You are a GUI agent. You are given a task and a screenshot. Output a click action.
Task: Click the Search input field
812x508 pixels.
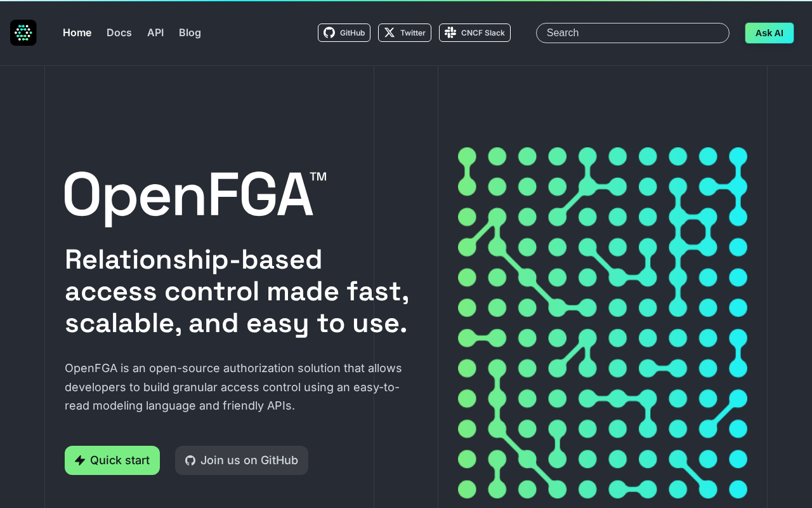point(632,33)
